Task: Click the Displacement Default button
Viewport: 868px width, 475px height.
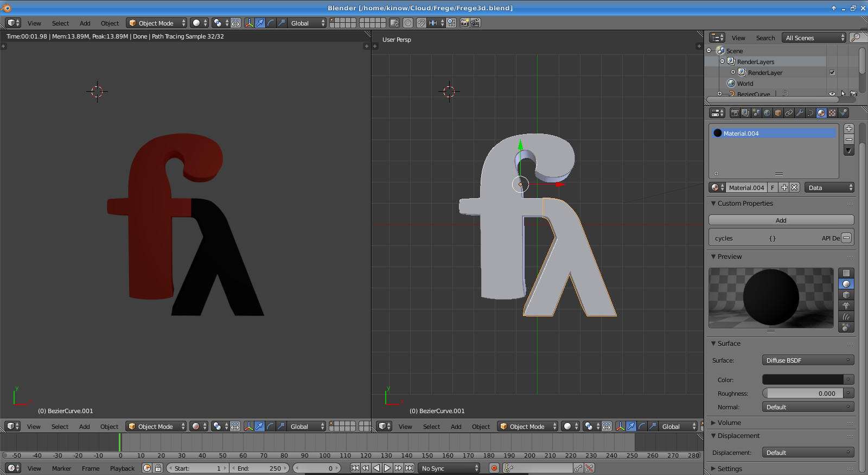Action: pos(808,452)
